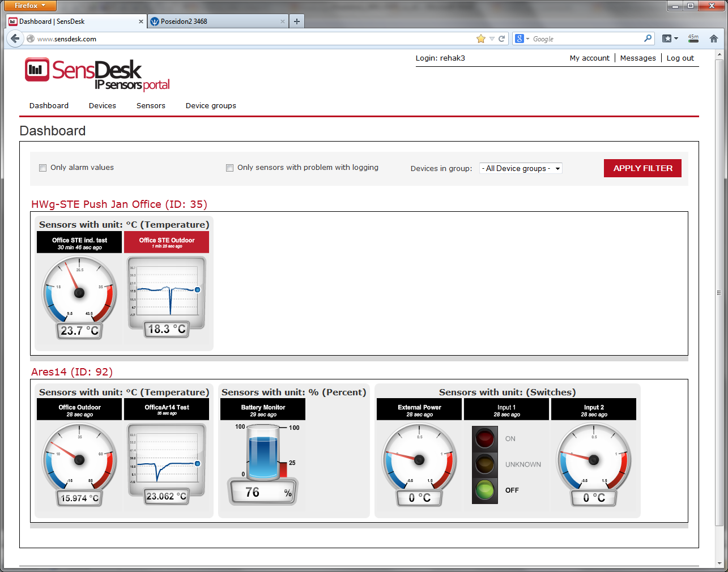Click the Input 1 traffic light indicator

pyautogui.click(x=485, y=465)
